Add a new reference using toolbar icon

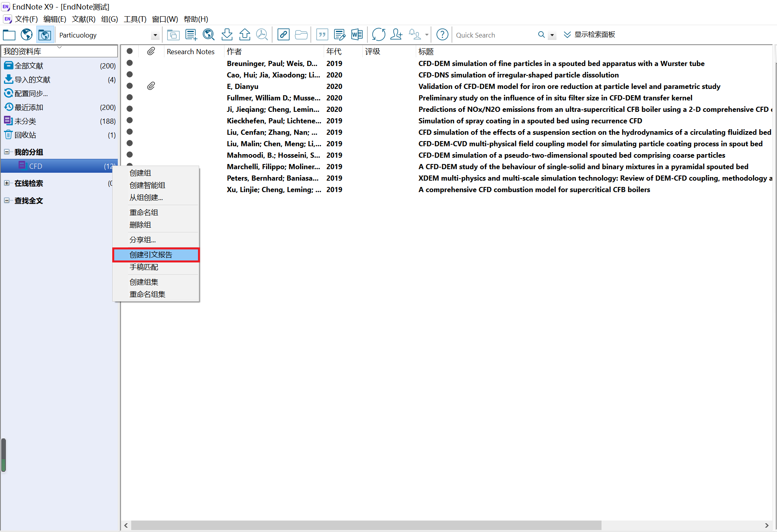191,35
